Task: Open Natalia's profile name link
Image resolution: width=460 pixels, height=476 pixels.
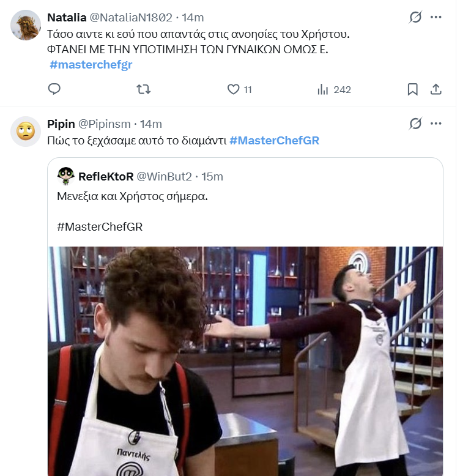Action: (x=67, y=17)
